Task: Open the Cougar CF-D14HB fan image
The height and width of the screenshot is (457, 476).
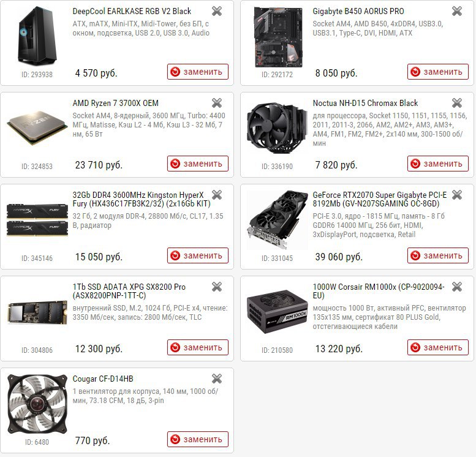Action: [x=37, y=404]
